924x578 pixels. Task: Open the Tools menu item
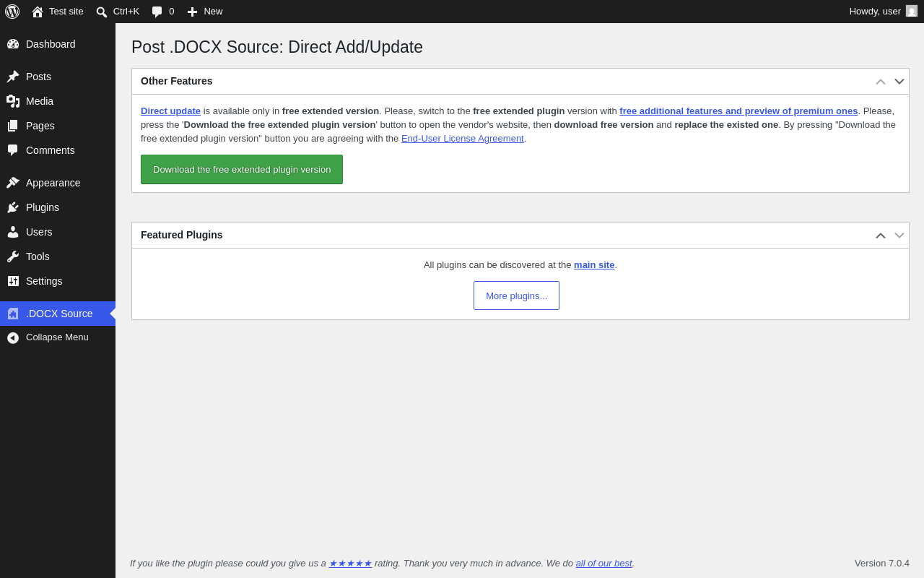coord(58,256)
